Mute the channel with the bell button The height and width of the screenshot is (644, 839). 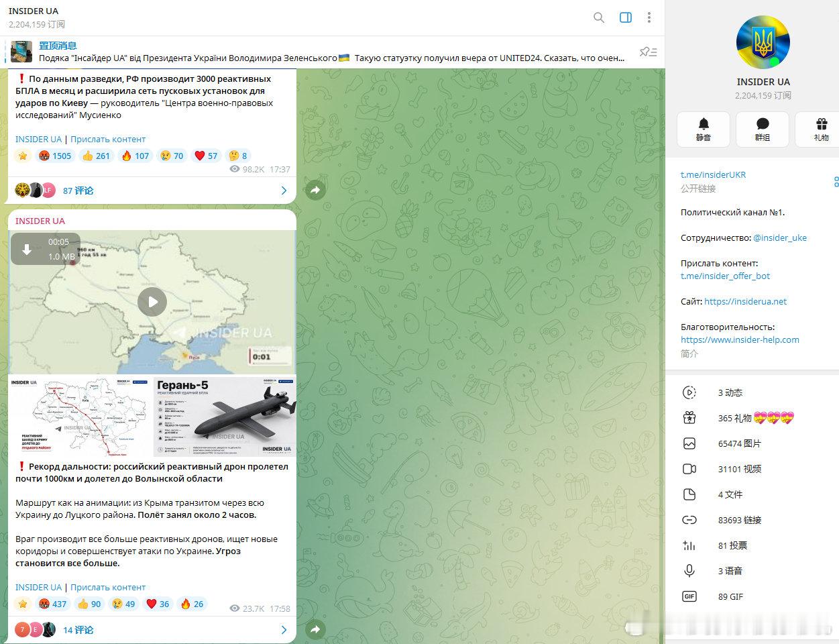704,129
